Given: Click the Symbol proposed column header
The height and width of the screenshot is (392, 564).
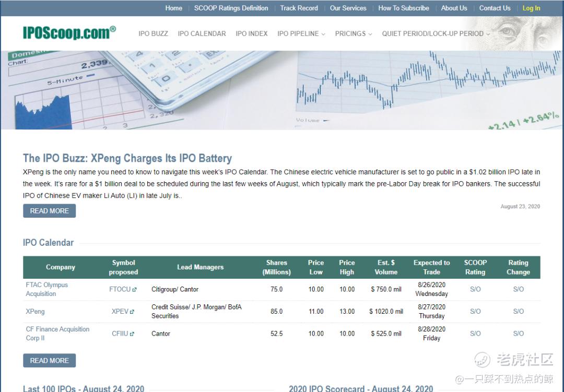Looking at the screenshot, I should [123, 267].
